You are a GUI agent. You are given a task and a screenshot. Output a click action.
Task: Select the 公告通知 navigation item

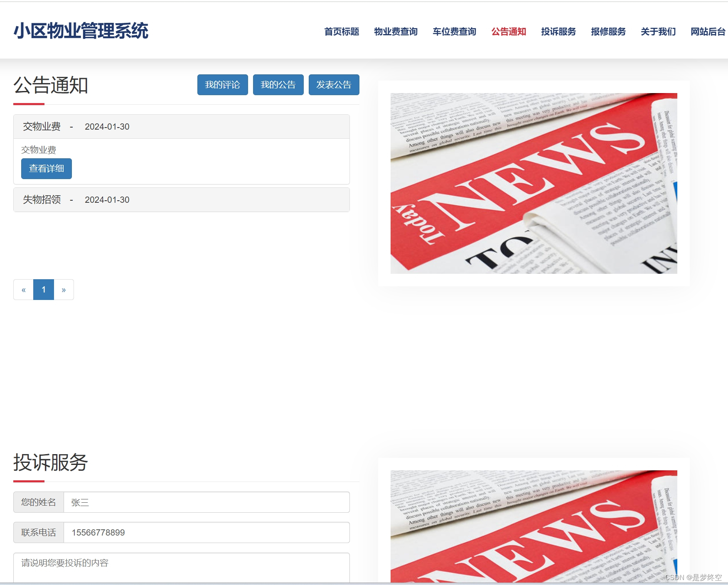[509, 32]
